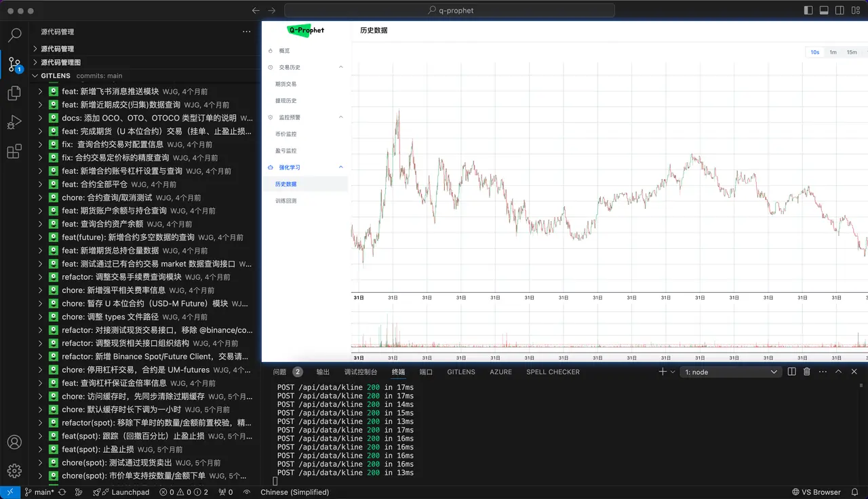Viewport: 868px width, 499px height.
Task: Open the '1: node' terminal dropdown
Action: point(730,372)
